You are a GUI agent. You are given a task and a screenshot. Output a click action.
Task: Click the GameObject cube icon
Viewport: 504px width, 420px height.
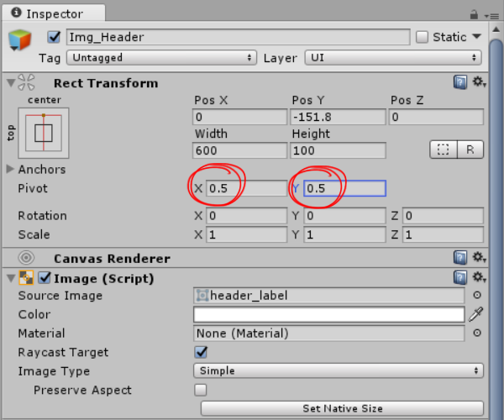20,40
